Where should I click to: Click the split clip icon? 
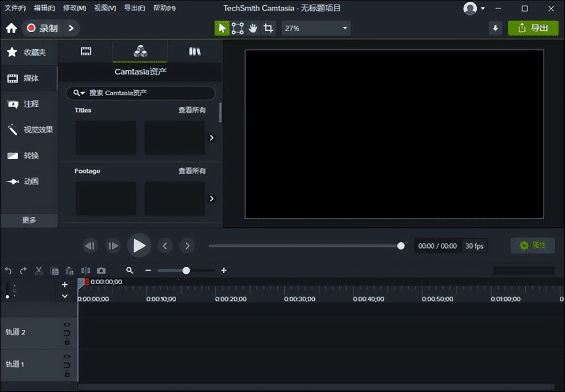86,271
